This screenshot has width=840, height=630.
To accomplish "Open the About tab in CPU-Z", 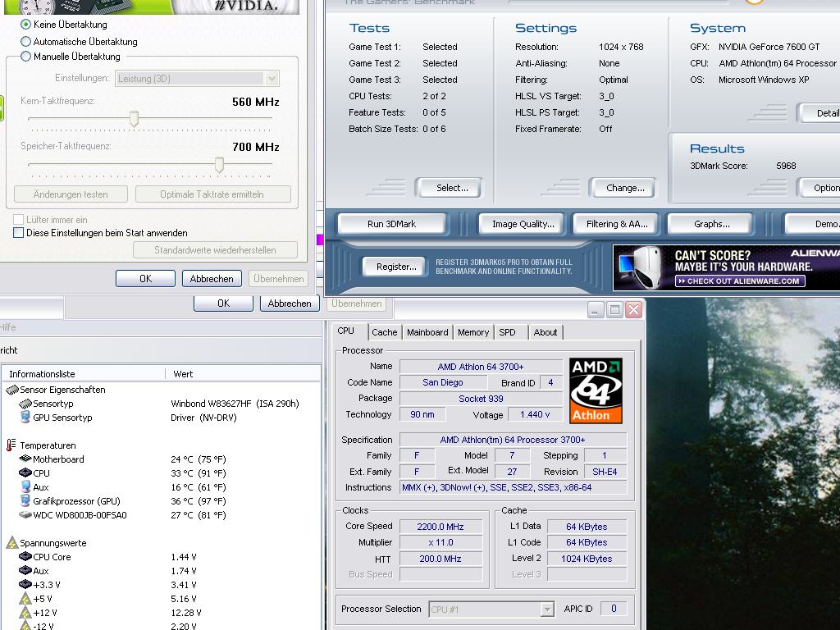I will pyautogui.click(x=545, y=332).
